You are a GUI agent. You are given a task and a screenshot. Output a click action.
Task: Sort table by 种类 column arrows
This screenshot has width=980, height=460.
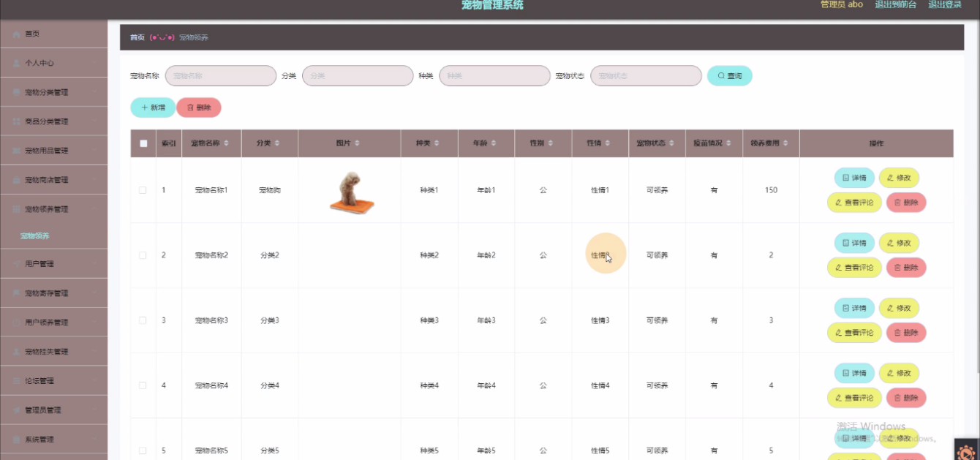(x=437, y=143)
